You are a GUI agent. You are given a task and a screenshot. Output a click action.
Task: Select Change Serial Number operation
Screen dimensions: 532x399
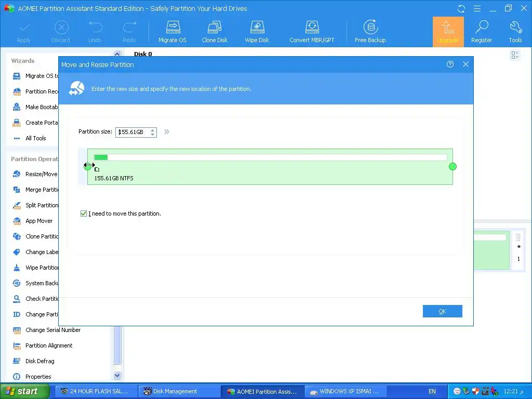pyautogui.click(x=47, y=330)
